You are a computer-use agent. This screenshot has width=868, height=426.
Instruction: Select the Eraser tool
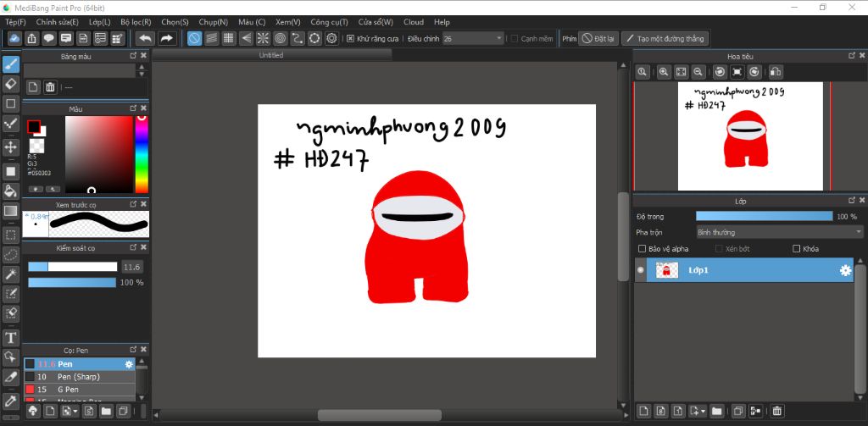[x=10, y=84]
